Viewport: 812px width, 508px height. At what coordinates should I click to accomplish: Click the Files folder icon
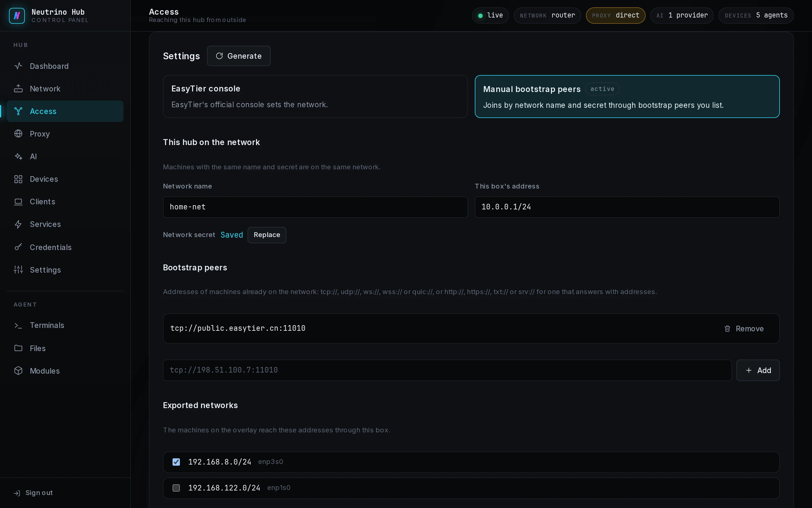click(18, 348)
